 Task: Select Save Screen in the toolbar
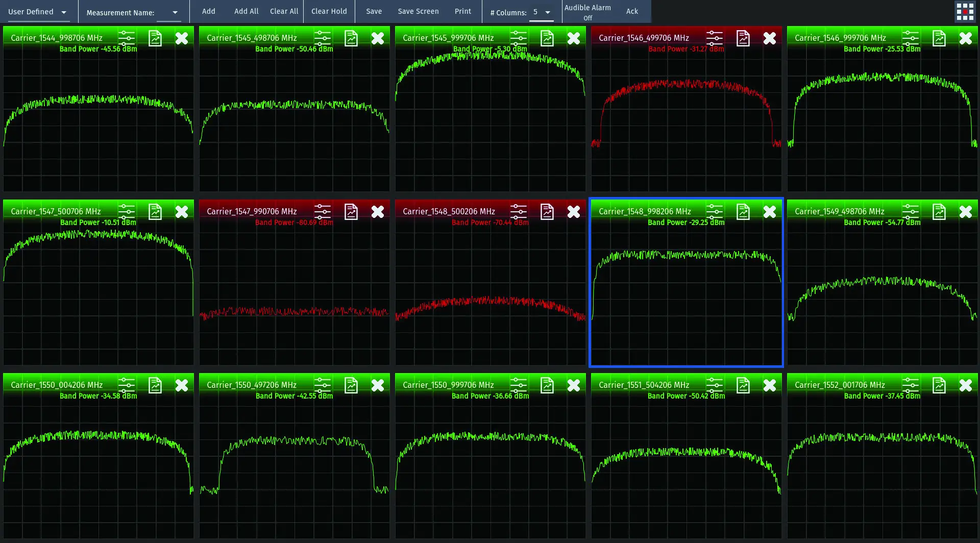pyautogui.click(x=418, y=11)
